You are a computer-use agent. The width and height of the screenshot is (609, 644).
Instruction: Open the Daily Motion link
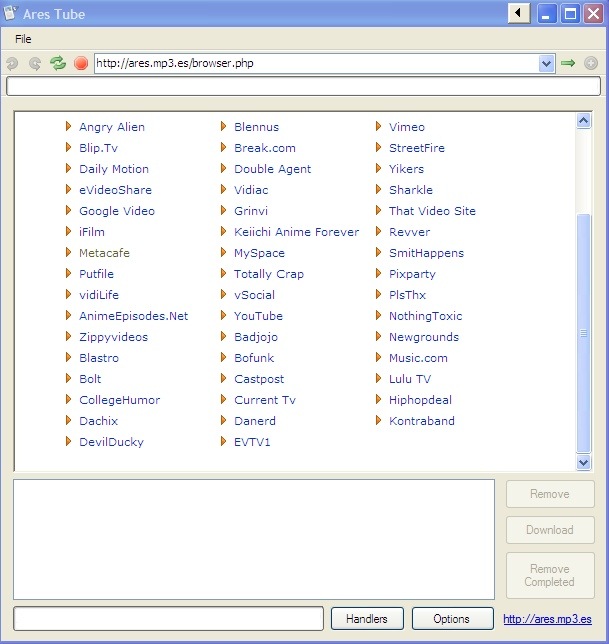(x=114, y=169)
